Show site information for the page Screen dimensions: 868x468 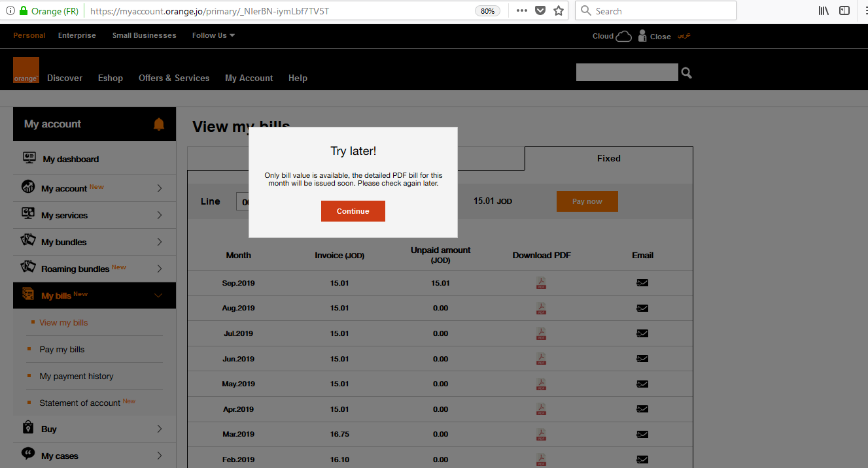pyautogui.click(x=10, y=10)
